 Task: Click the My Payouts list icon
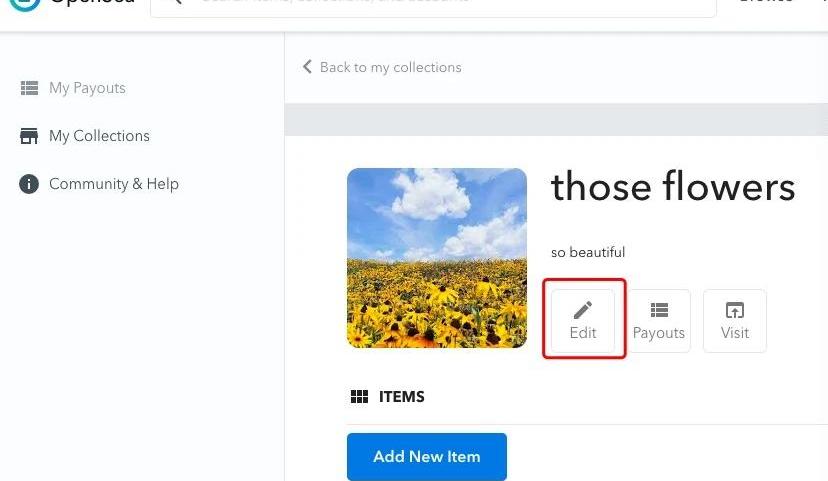(29, 88)
